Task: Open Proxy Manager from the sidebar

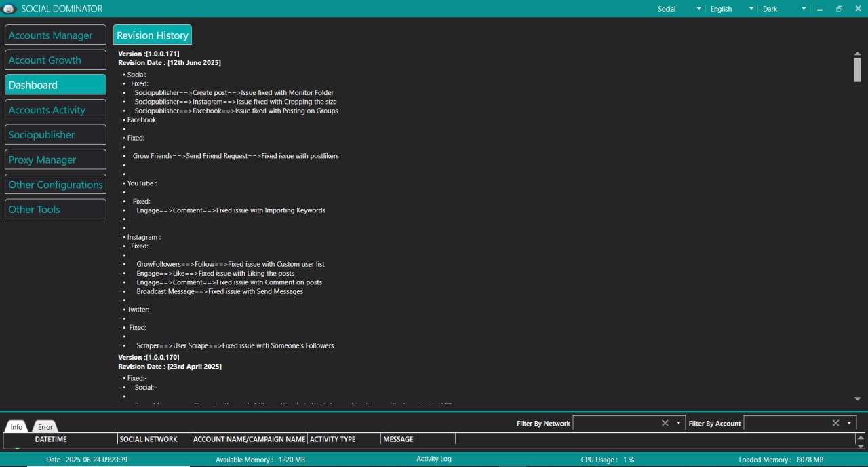Action: [56, 160]
